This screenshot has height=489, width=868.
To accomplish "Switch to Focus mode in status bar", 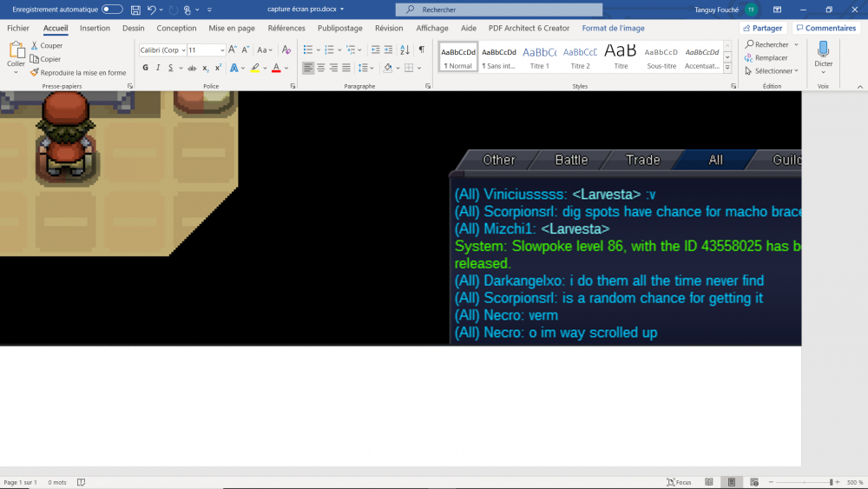I will (x=679, y=482).
